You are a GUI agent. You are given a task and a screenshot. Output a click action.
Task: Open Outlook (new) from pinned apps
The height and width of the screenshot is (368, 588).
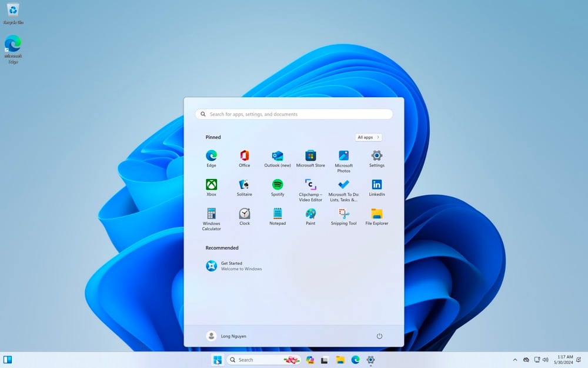pyautogui.click(x=277, y=155)
